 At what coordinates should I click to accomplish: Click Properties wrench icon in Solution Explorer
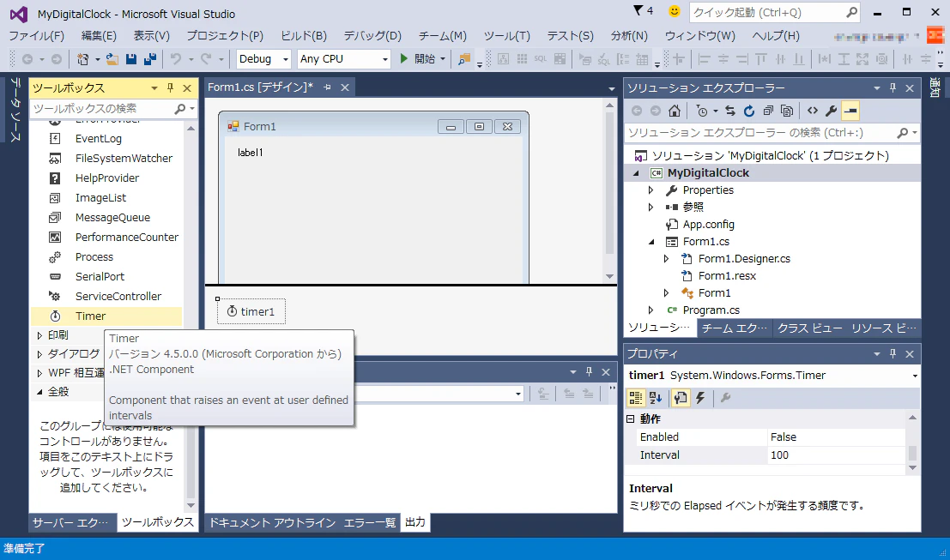tap(832, 111)
